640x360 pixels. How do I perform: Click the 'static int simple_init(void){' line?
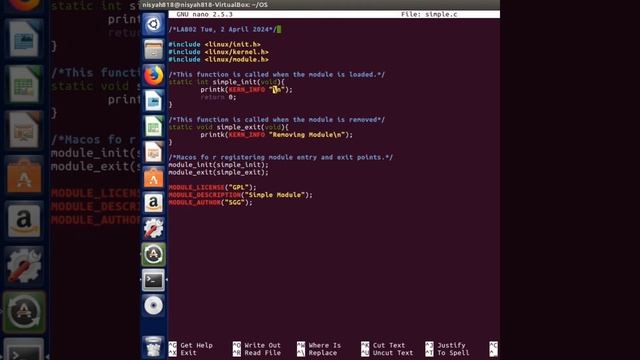pos(227,82)
